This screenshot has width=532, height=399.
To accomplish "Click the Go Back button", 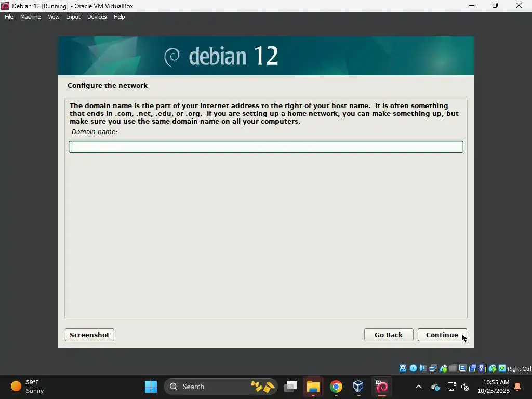I will point(389,335).
